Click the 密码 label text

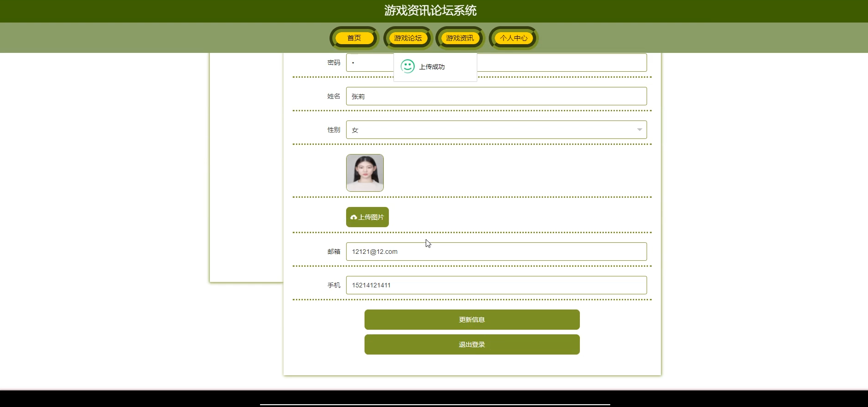point(334,63)
